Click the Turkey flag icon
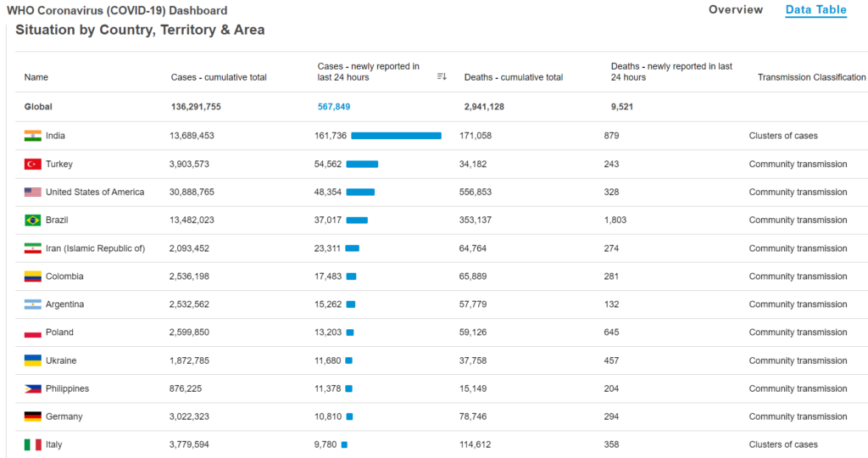868x458 pixels. pyautogui.click(x=33, y=164)
